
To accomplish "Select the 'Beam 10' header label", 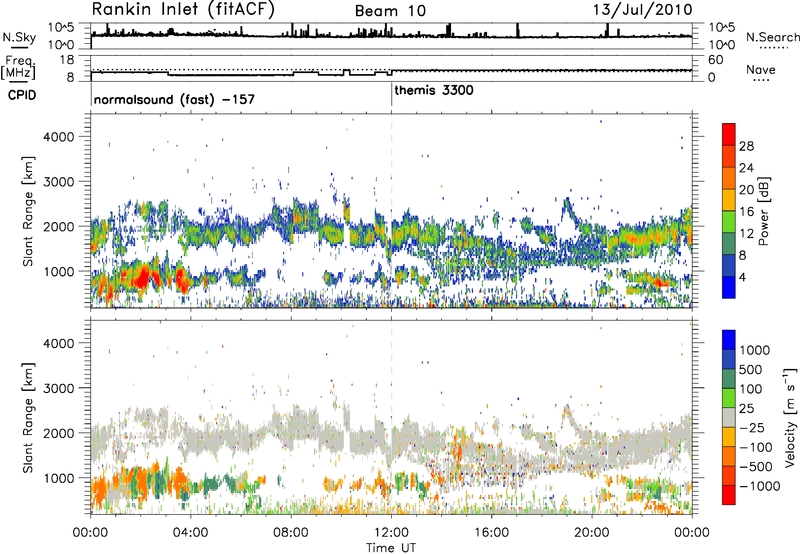I will 390,11.
